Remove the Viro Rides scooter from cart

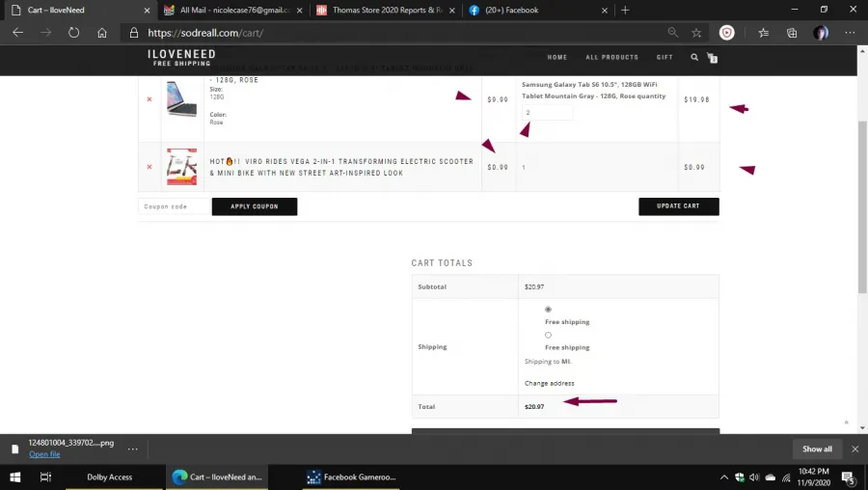(149, 167)
